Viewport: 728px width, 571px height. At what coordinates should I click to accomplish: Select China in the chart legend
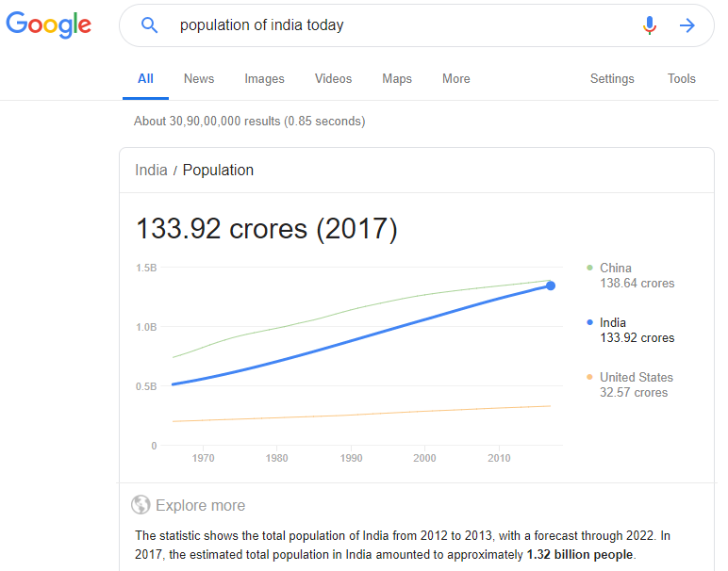point(616,269)
